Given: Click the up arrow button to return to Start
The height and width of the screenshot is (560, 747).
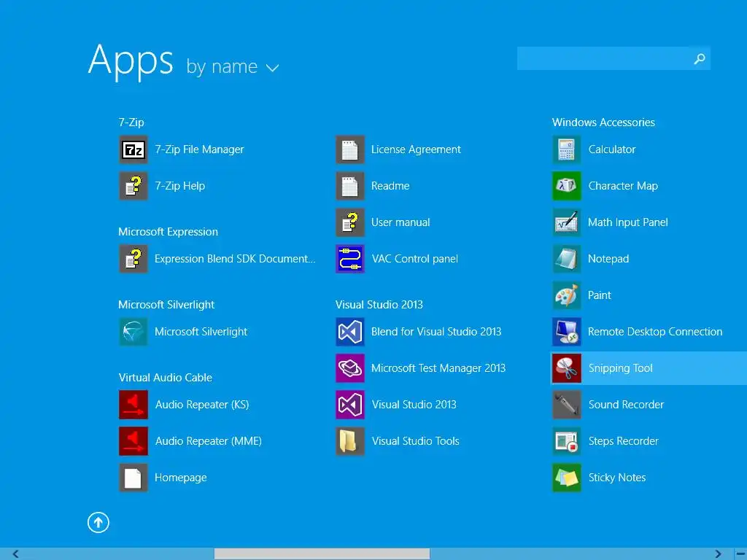Looking at the screenshot, I should (98, 522).
